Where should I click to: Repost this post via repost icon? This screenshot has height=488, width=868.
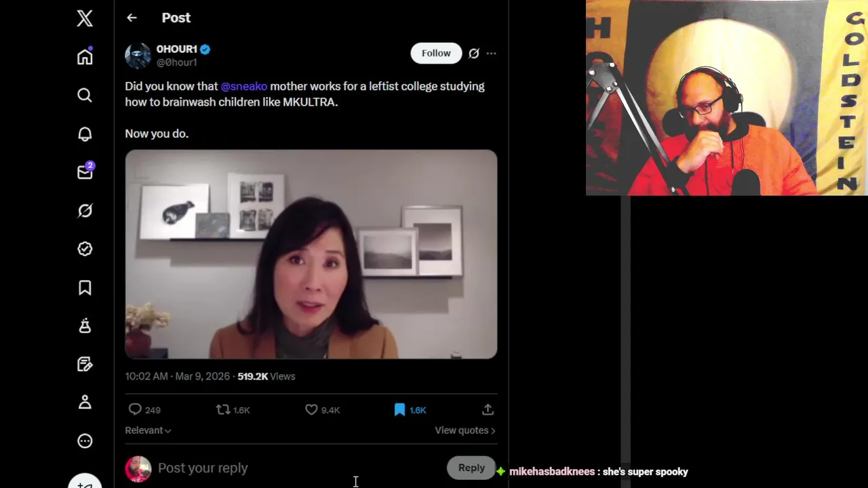point(222,409)
